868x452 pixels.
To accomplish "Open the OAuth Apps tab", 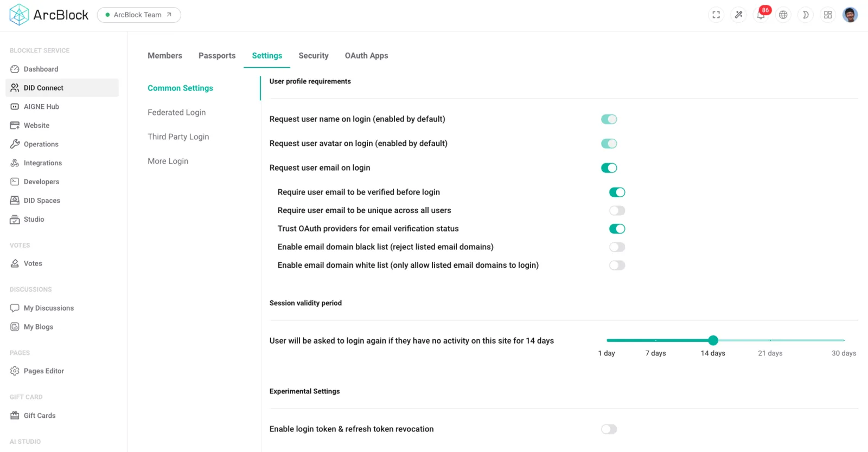I will click(x=367, y=56).
